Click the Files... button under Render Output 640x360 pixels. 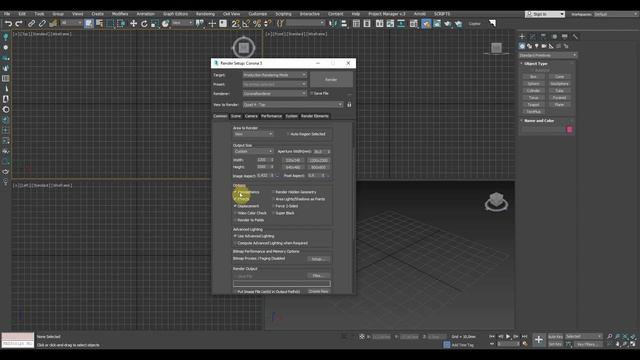pyautogui.click(x=318, y=276)
